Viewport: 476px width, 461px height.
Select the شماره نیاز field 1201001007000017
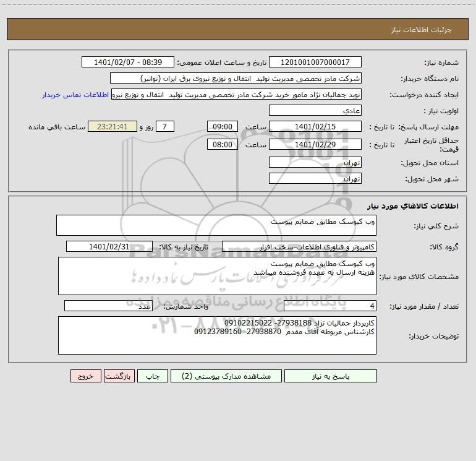315,62
